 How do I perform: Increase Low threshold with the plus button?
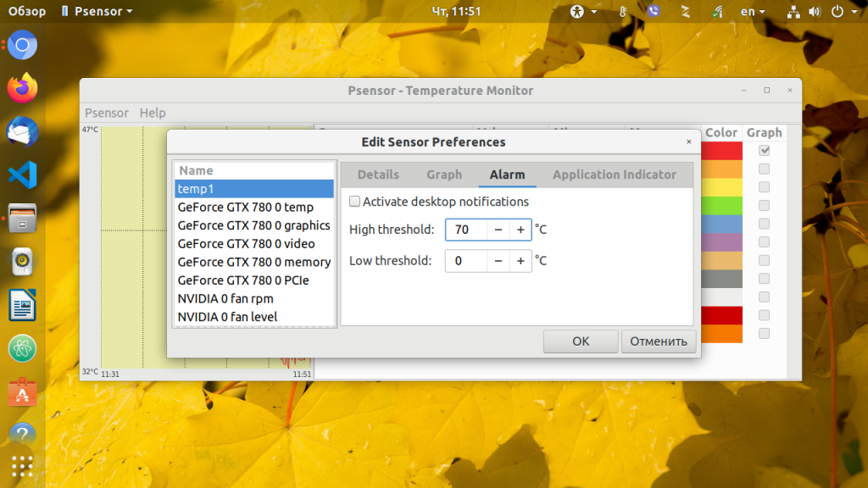[520, 261]
